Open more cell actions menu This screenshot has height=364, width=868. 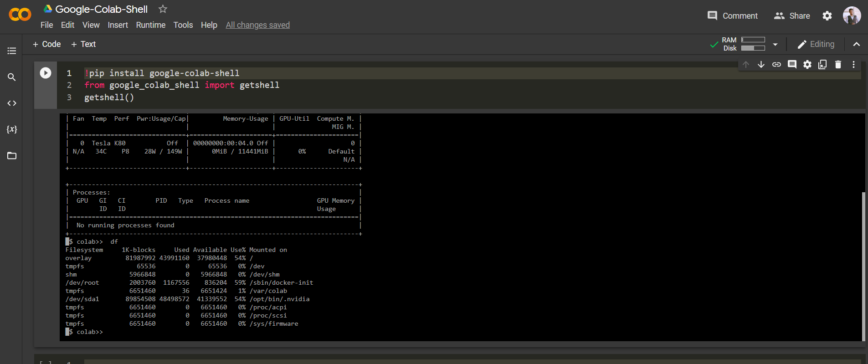click(853, 65)
